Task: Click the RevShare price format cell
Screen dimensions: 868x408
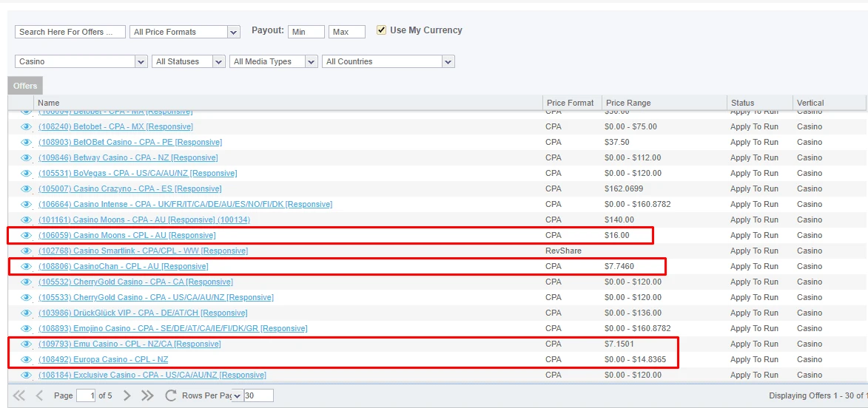Action: 564,251
